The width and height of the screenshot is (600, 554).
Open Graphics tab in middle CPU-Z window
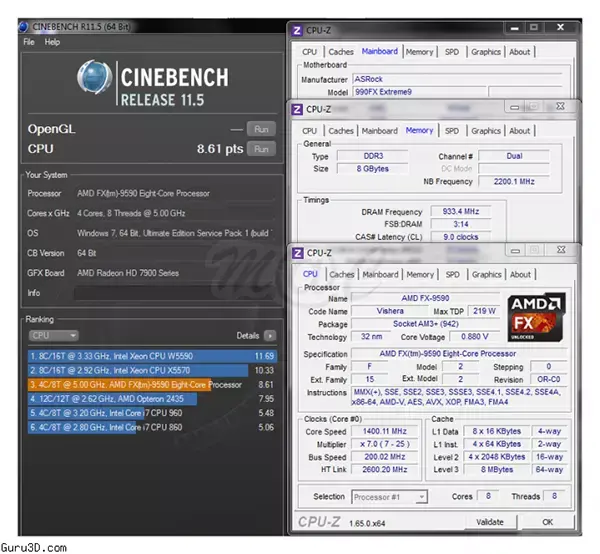[x=486, y=131]
